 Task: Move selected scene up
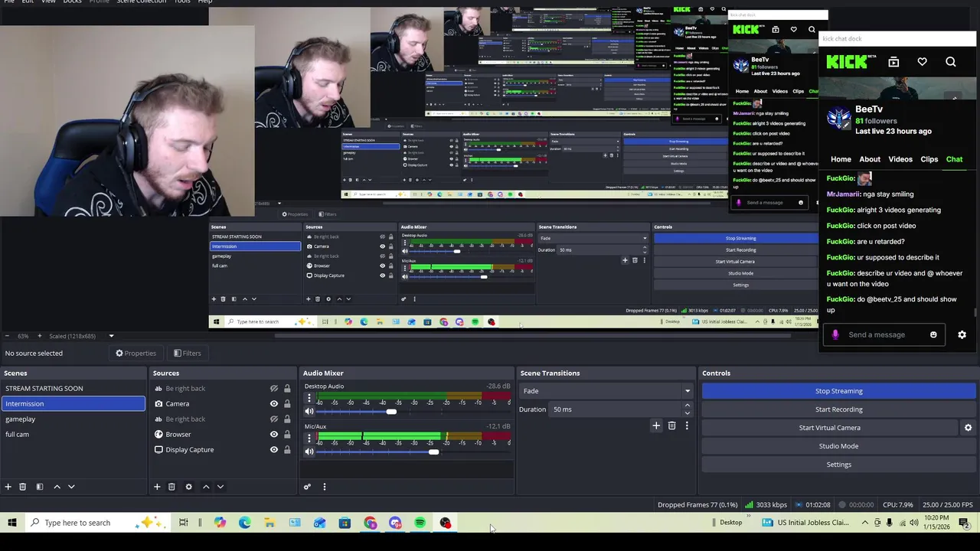pyautogui.click(x=57, y=487)
